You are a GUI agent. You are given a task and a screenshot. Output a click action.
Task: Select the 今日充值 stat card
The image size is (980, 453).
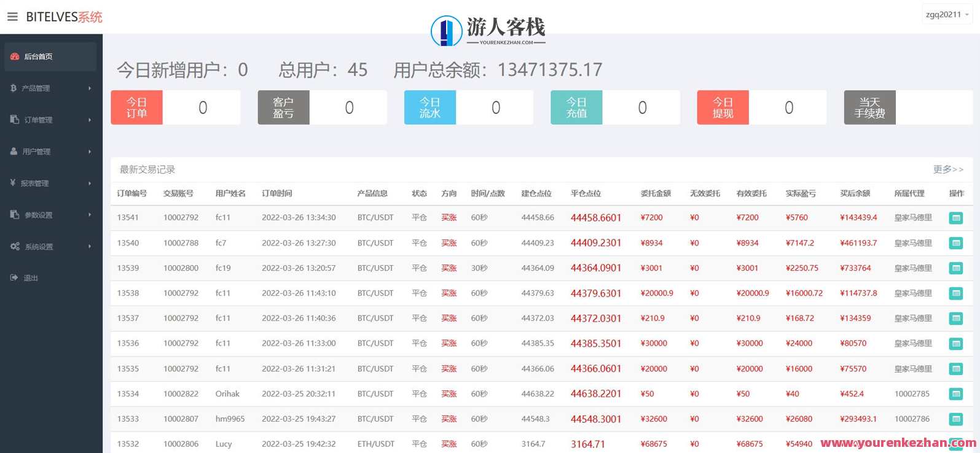coord(615,107)
